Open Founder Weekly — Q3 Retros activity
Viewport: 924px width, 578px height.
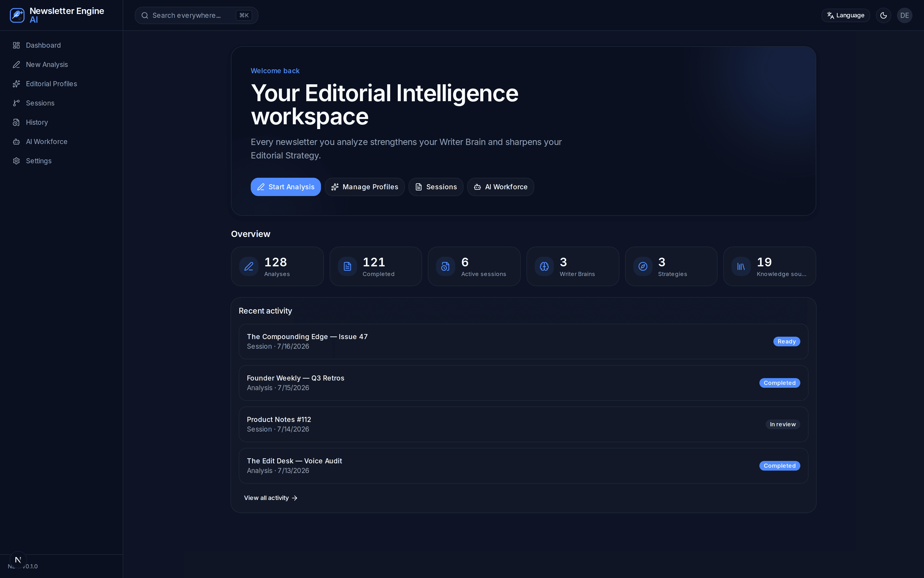523,383
